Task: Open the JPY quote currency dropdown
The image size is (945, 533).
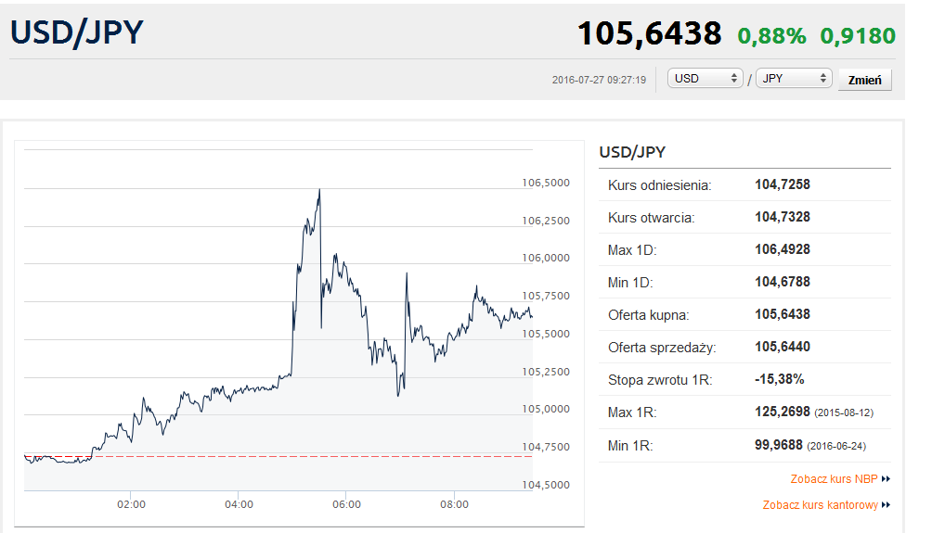Action: (794, 78)
